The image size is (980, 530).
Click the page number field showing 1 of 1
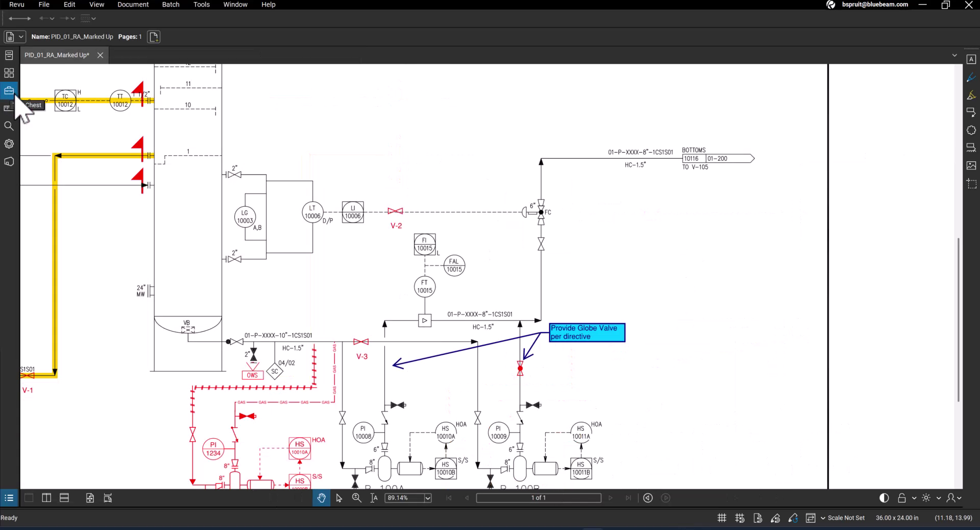point(538,498)
